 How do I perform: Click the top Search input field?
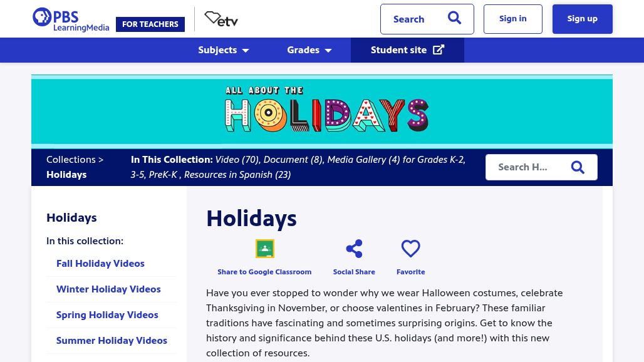click(413, 19)
